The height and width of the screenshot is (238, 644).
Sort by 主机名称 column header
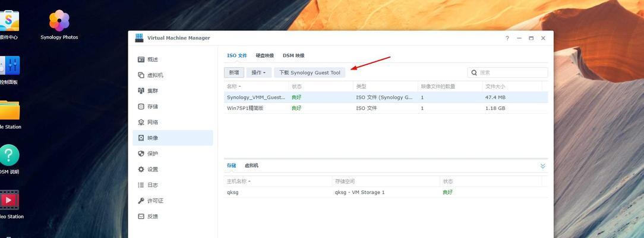point(278,181)
